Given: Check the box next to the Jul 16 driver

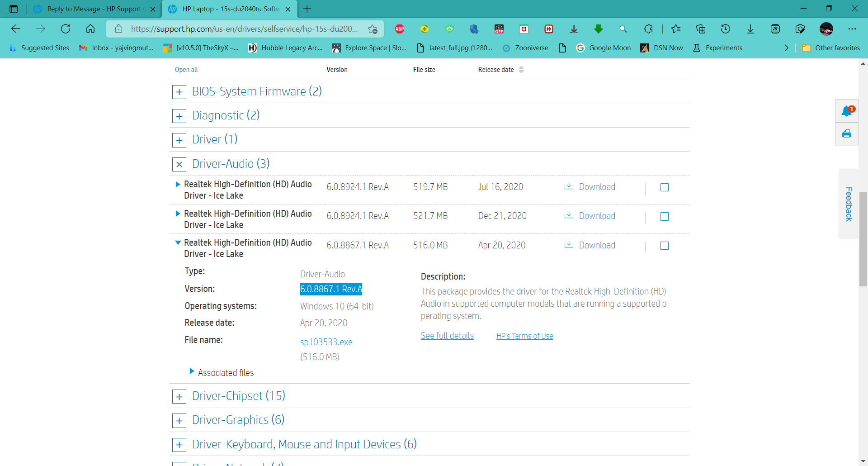Looking at the screenshot, I should (664, 187).
